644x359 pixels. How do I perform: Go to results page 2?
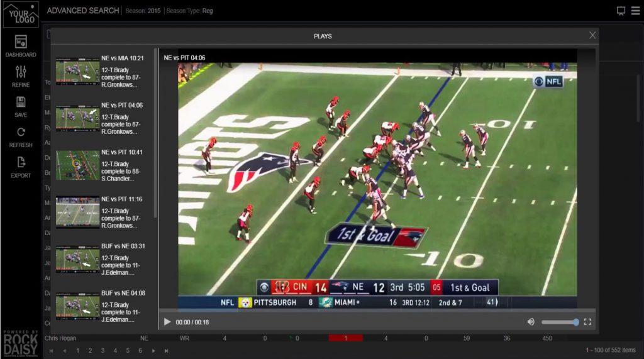coord(90,350)
